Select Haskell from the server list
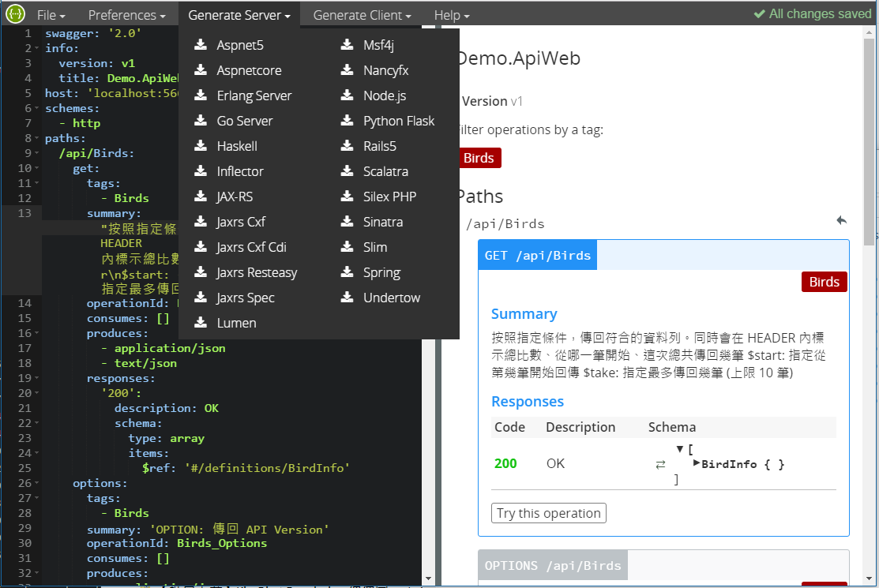The height and width of the screenshot is (588, 879). tap(237, 146)
